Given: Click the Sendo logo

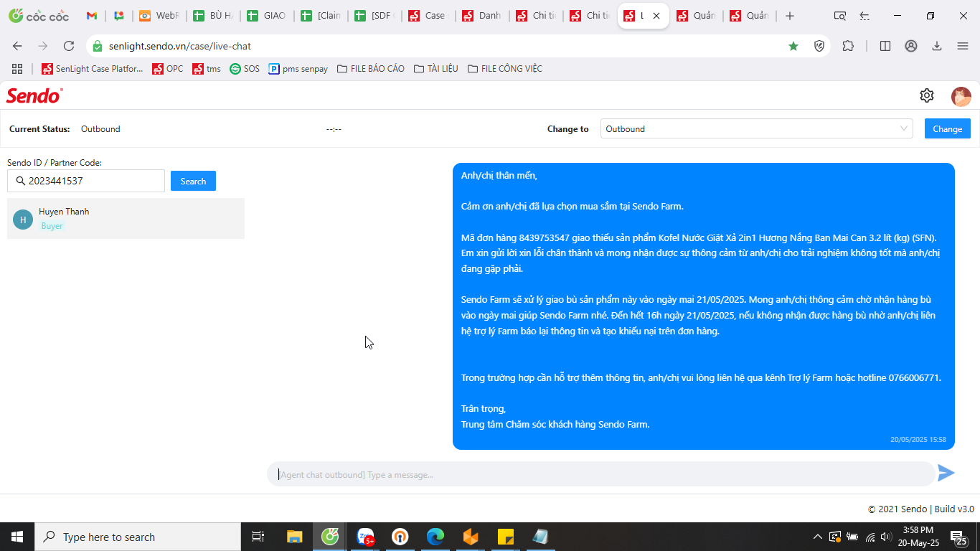Looking at the screenshot, I should coord(34,95).
